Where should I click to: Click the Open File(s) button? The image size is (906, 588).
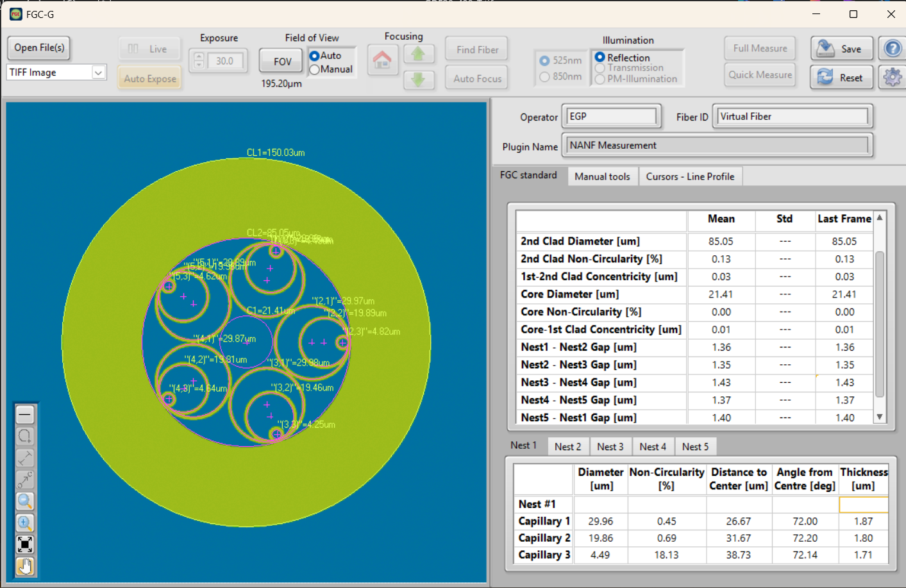(39, 47)
